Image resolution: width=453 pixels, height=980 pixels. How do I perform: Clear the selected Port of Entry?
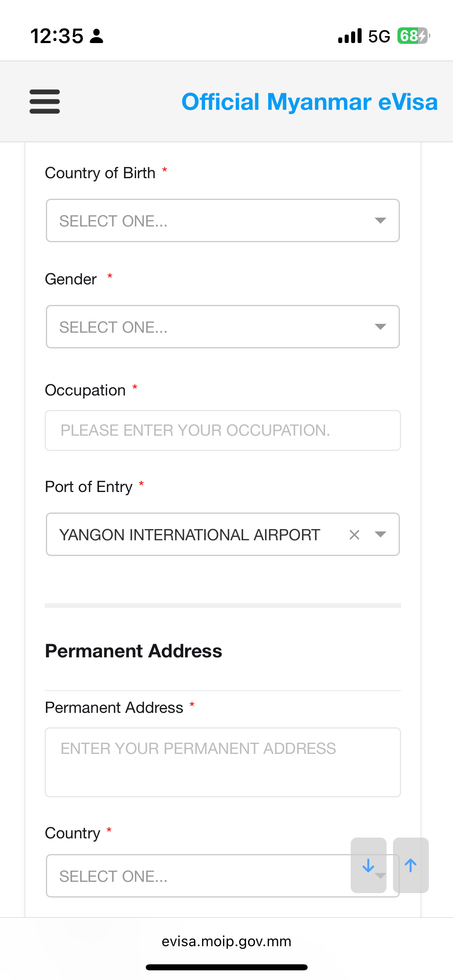[354, 535]
